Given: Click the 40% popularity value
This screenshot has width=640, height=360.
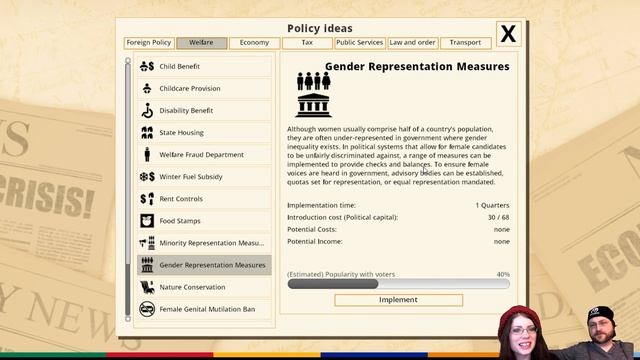Looking at the screenshot, I should [x=503, y=274].
